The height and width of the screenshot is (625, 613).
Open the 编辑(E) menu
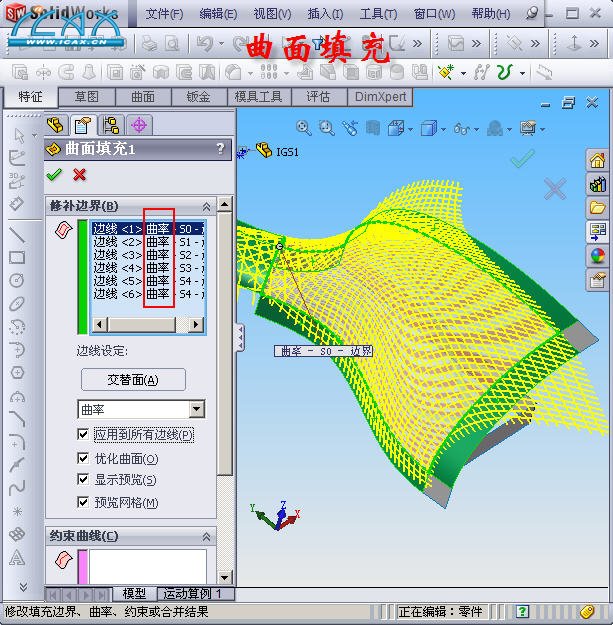218,14
